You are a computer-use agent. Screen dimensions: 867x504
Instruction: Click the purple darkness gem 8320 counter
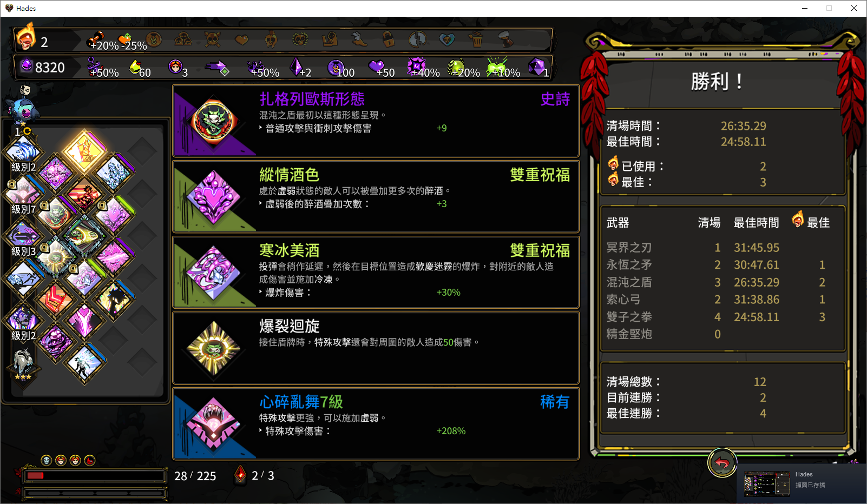click(x=42, y=67)
